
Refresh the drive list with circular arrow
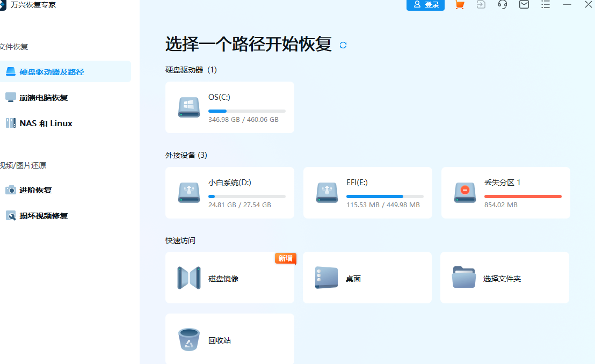pos(343,45)
